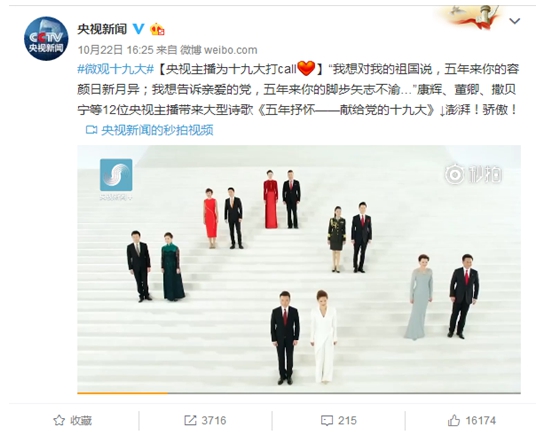Open 央视新闻的秒拍视频 link
536x434 pixels.
point(157,130)
